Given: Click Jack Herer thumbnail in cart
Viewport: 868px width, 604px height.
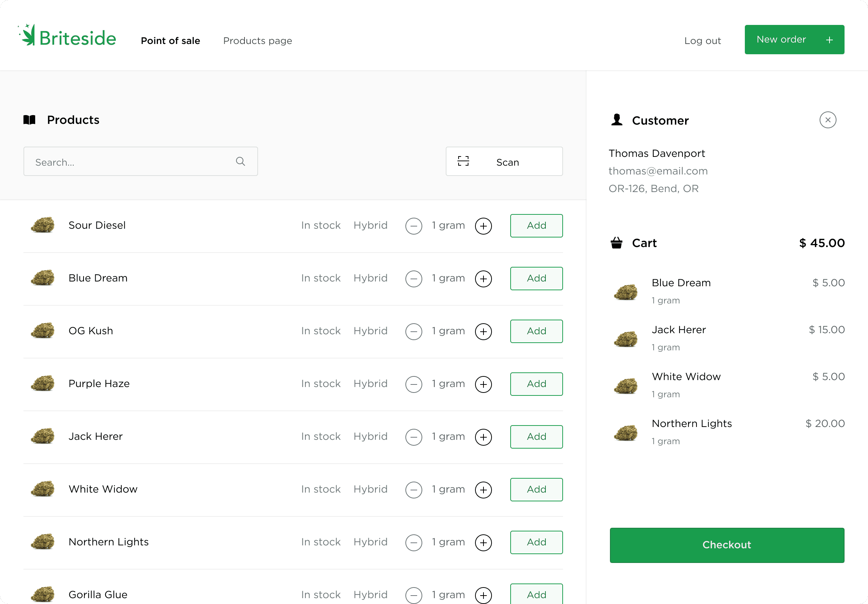Looking at the screenshot, I should pos(626,338).
